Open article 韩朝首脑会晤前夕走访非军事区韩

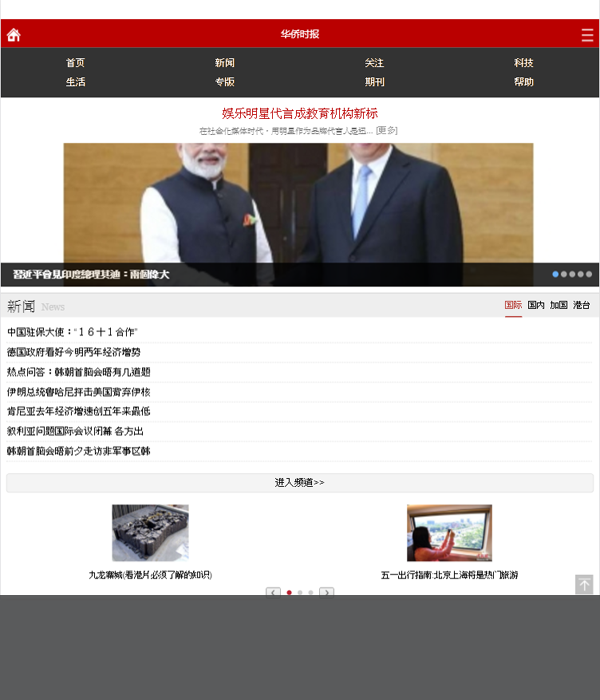79,451
